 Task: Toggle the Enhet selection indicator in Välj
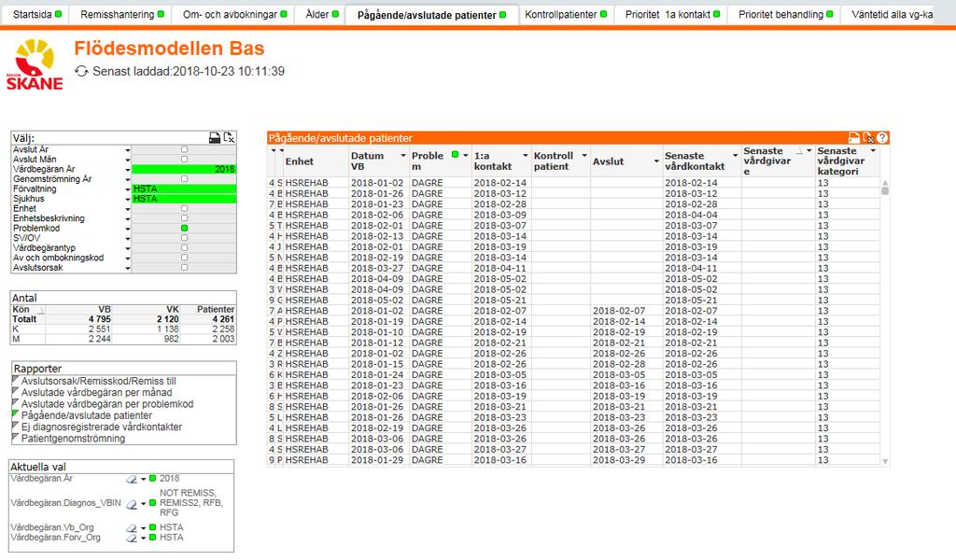[184, 208]
